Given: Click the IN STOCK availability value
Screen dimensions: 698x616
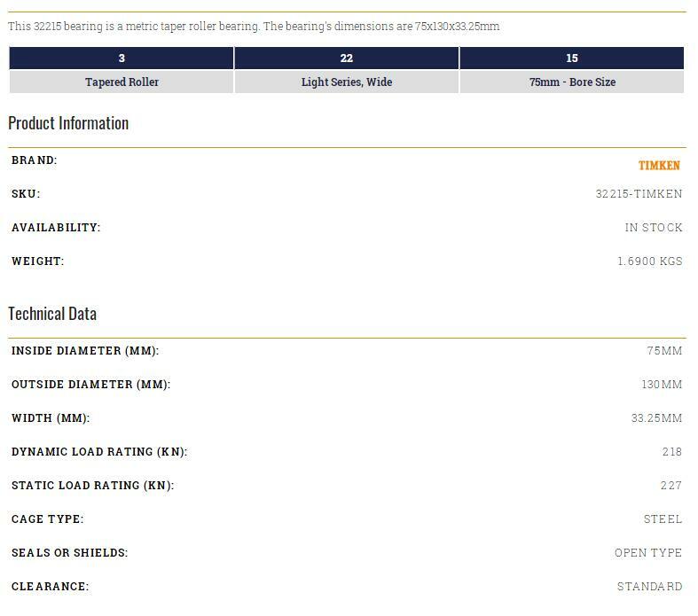Looking at the screenshot, I should tap(654, 228).
